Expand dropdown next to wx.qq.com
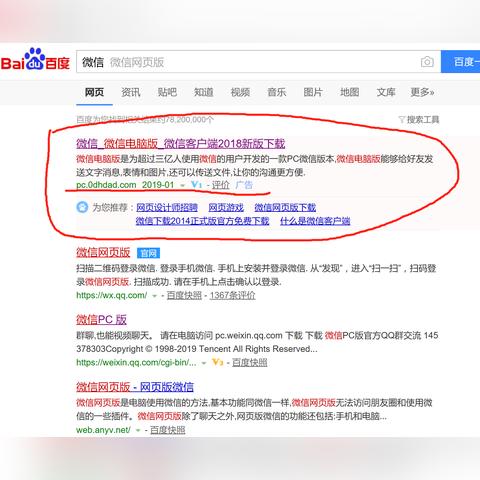This screenshot has width=480, height=480. [x=154, y=296]
